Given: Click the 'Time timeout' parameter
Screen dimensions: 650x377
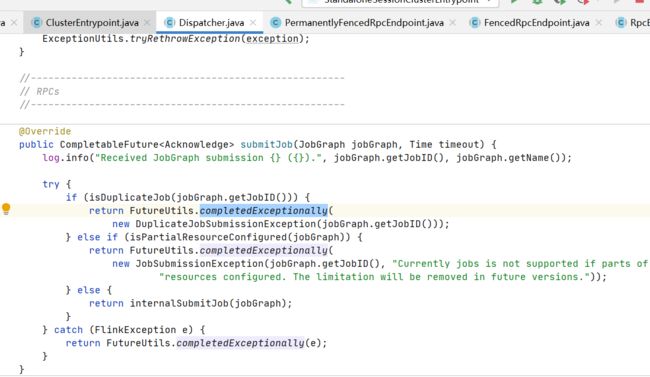Looking at the screenshot, I should (x=445, y=145).
